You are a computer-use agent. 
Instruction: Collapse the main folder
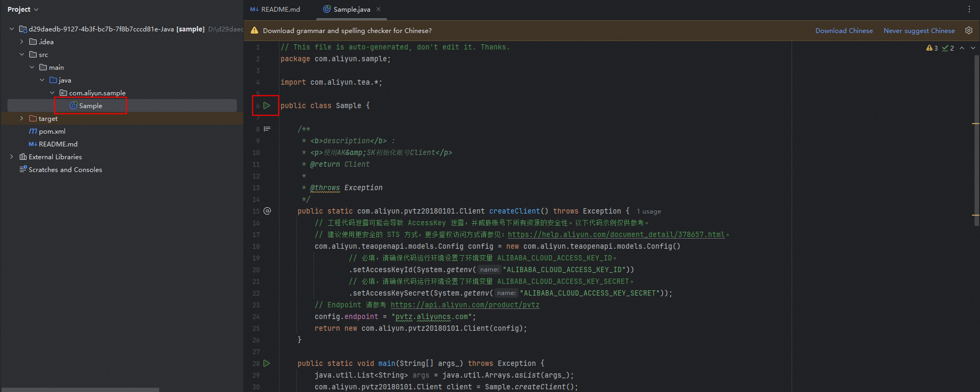point(32,67)
